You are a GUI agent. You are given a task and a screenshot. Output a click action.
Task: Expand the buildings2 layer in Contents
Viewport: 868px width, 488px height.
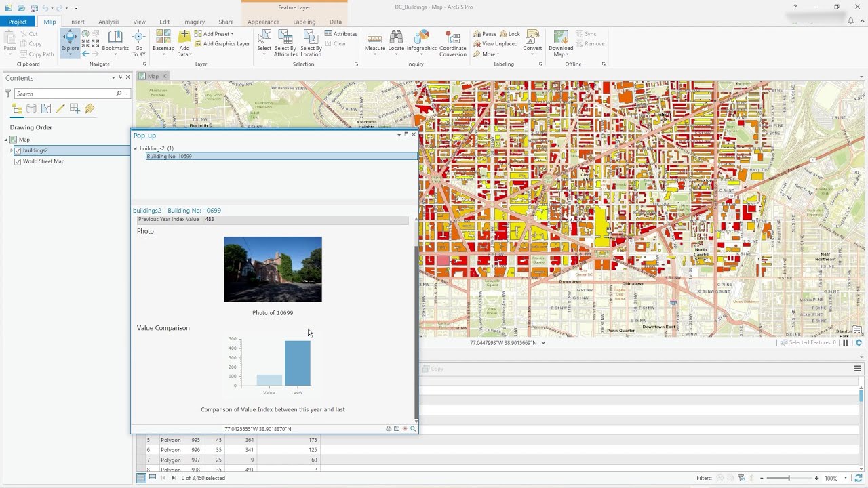(x=10, y=150)
